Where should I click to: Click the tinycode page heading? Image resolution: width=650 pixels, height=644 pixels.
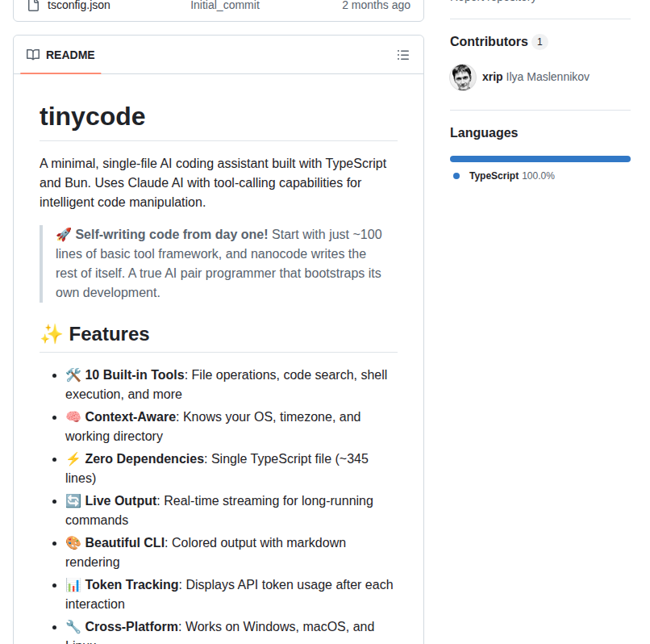[x=91, y=116]
